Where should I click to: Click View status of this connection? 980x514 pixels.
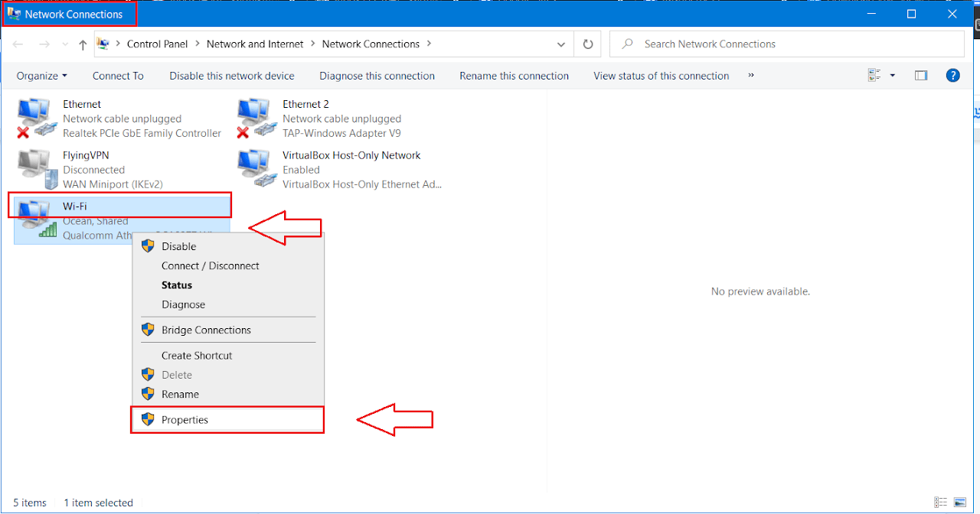(x=661, y=76)
